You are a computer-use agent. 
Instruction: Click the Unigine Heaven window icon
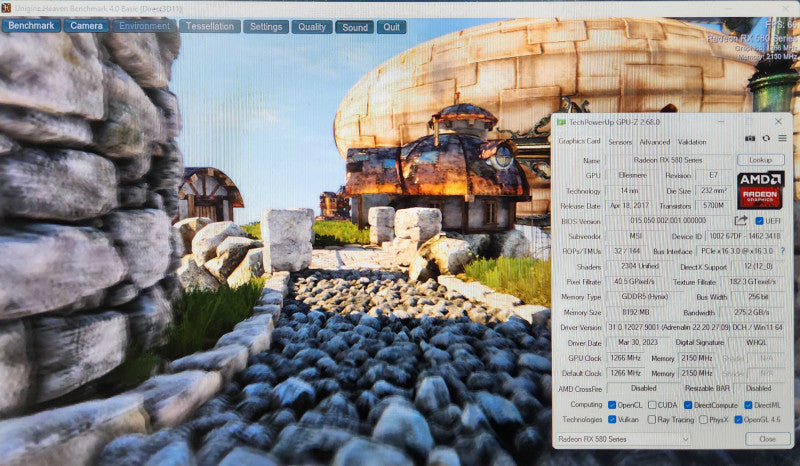pos(6,8)
